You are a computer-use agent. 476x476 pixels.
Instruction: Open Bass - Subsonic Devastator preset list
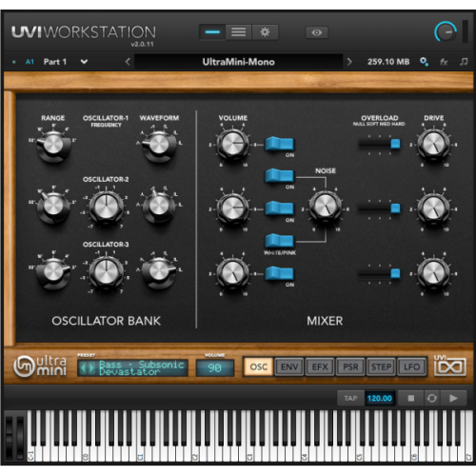pos(142,368)
